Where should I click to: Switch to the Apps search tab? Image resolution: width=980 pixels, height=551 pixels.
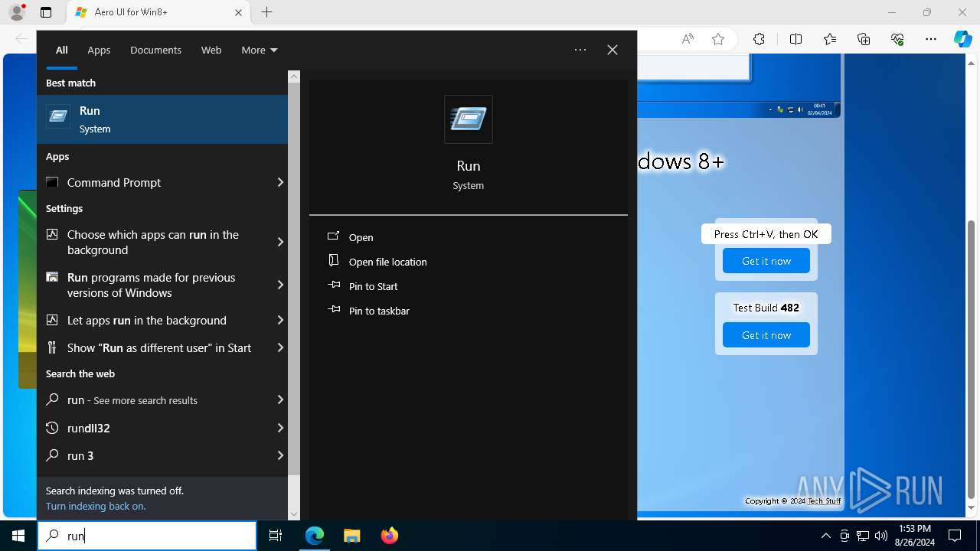pos(99,50)
